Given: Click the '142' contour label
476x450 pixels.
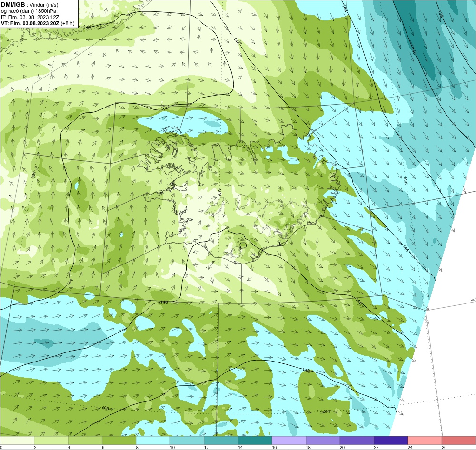Looking at the screenshot, I should tap(345, 9).
